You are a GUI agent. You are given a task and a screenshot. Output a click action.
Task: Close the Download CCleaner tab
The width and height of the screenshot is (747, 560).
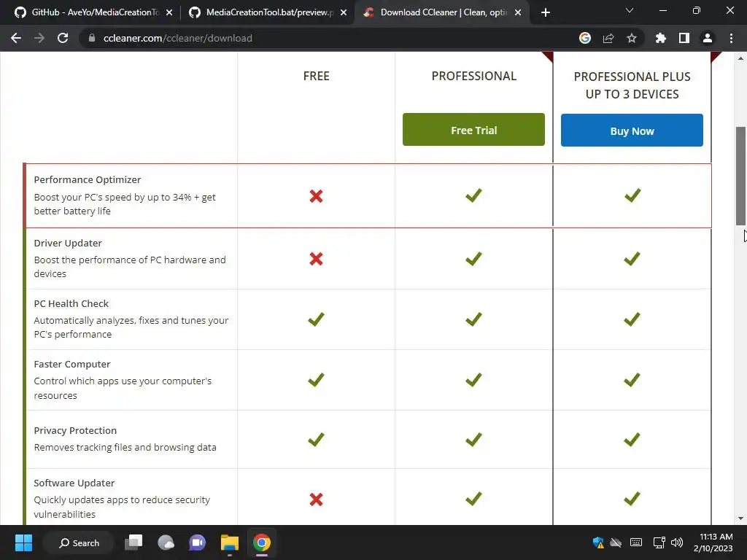pos(518,13)
